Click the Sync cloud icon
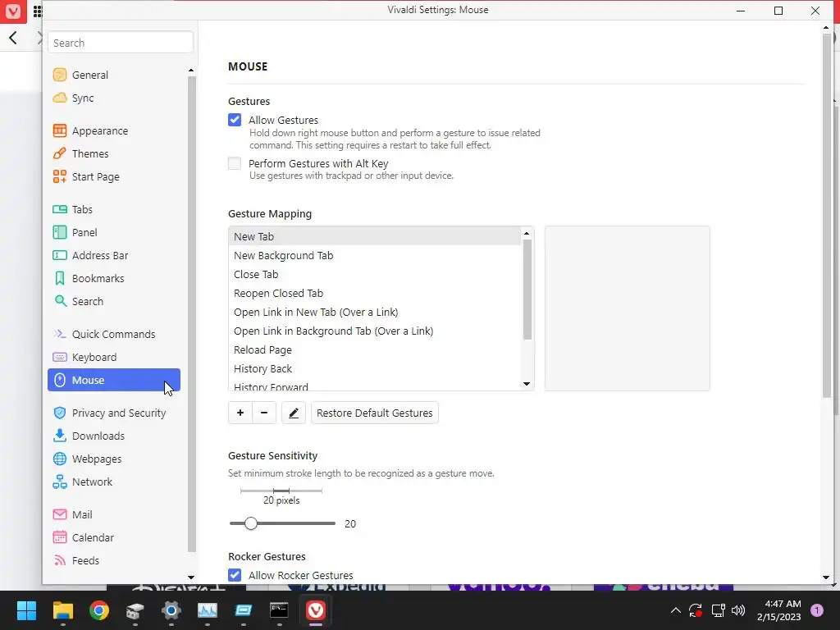This screenshot has width=840, height=630. (59, 98)
